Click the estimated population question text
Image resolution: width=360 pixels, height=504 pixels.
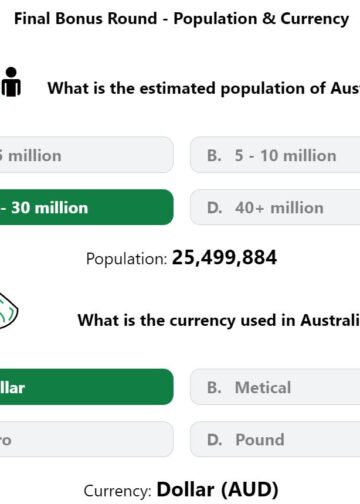(204, 88)
